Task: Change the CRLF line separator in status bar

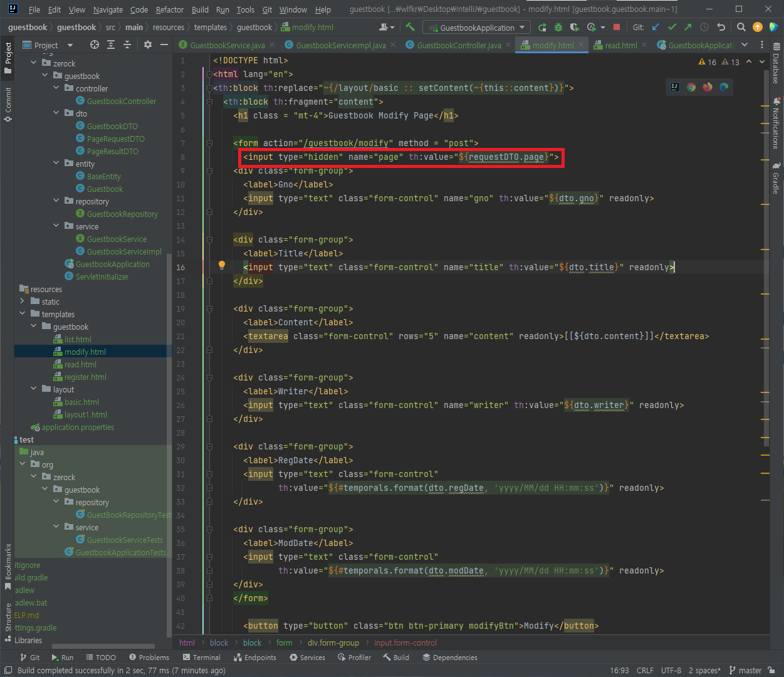Action: 645,670
